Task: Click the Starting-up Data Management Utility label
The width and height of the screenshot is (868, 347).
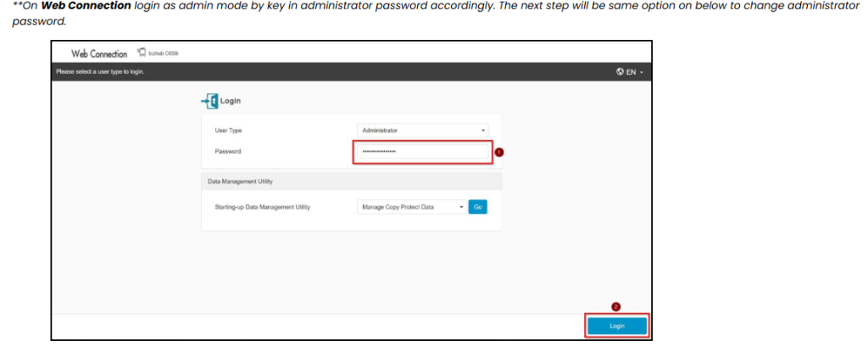Action: [263, 207]
